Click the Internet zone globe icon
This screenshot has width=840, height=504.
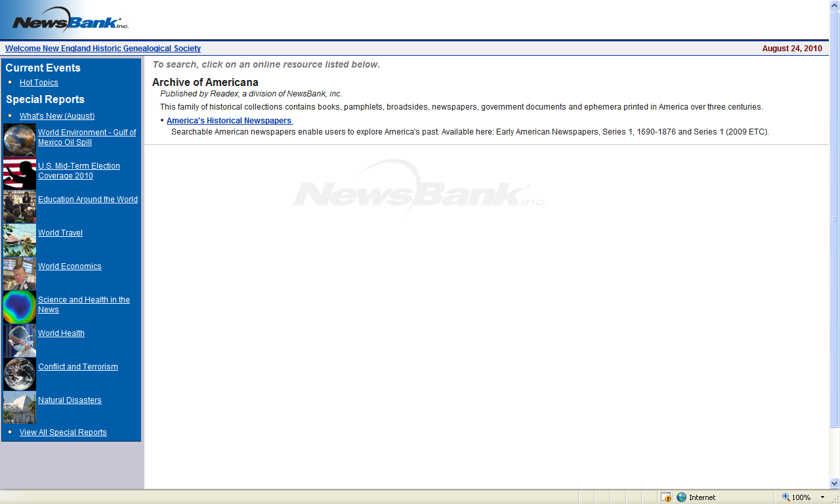tap(681, 497)
